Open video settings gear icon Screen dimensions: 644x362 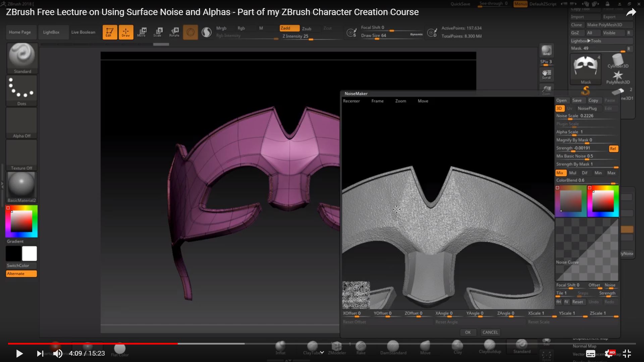(609, 353)
